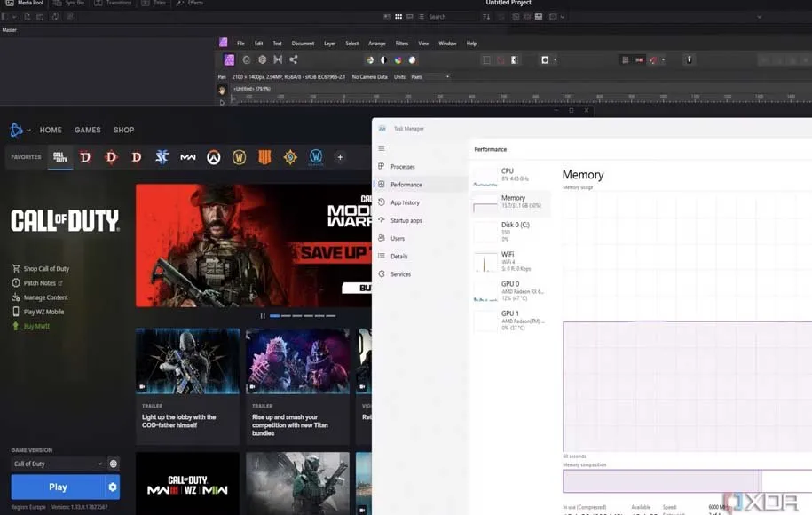Click the Hearthstone icon in favorites
This screenshot has height=515, width=812.
pos(290,157)
